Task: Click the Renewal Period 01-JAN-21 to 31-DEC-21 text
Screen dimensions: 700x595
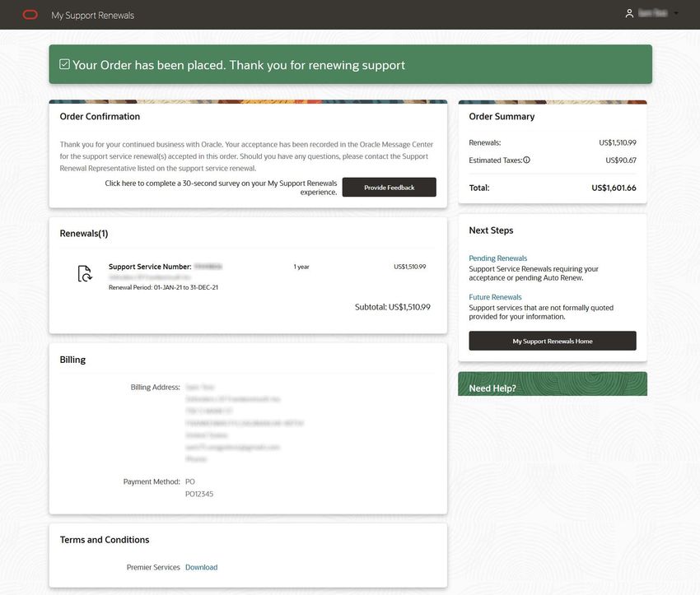Action: tap(163, 287)
